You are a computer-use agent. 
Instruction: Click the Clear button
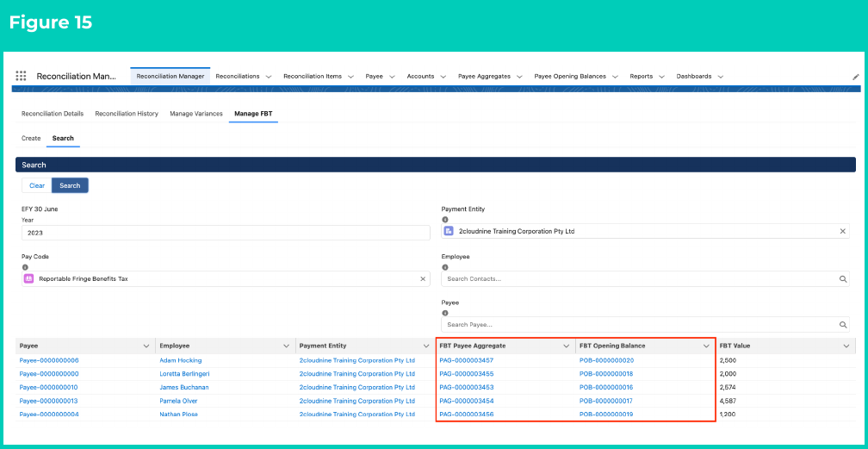point(37,185)
